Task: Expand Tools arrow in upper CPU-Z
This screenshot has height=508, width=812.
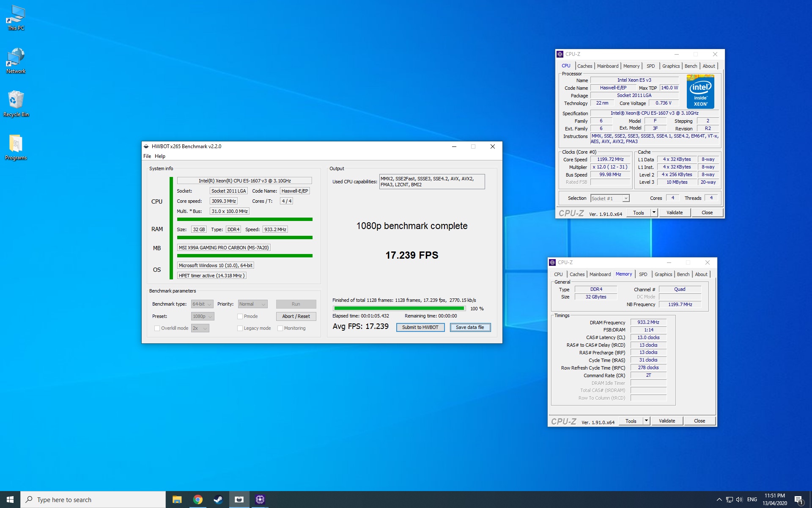Action: [x=654, y=213]
